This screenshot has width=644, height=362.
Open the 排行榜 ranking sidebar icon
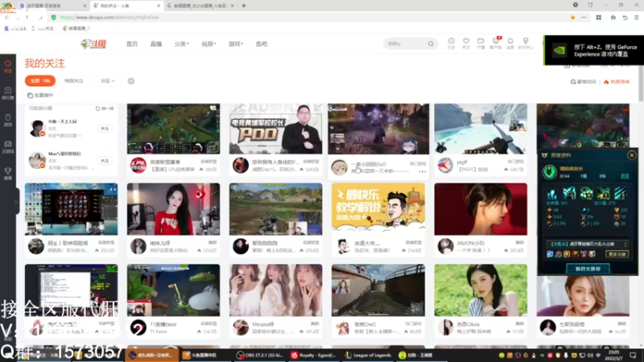tap(8, 93)
